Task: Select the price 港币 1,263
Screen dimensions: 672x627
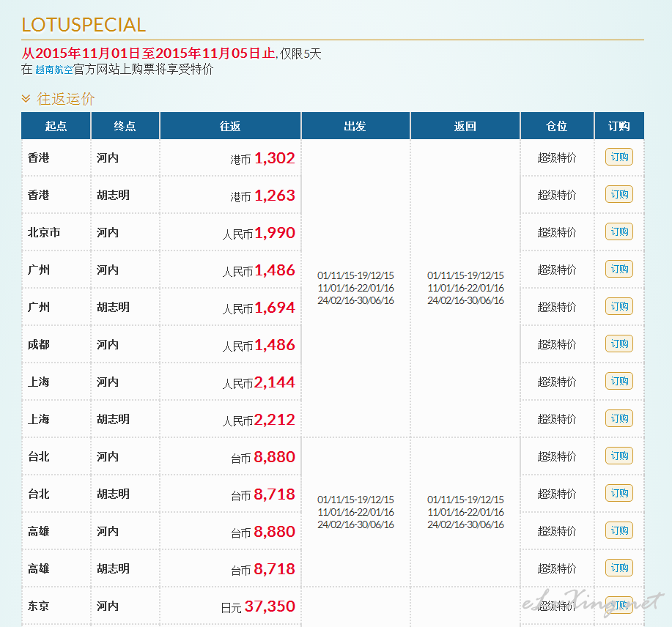Action: (262, 196)
